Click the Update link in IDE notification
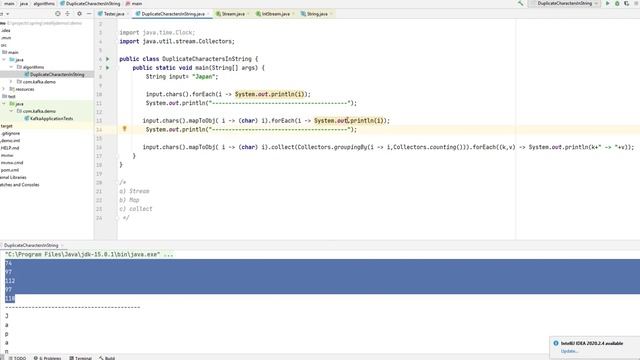This screenshot has height=360, width=640. click(569, 351)
